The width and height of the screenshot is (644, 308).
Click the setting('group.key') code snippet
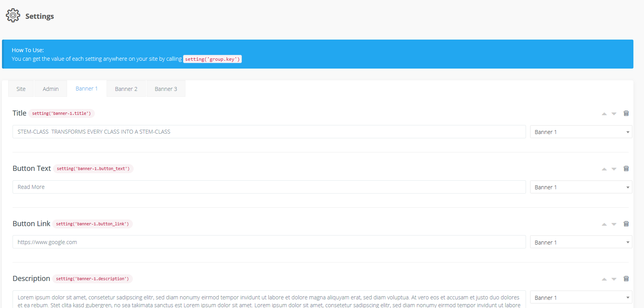212,59
